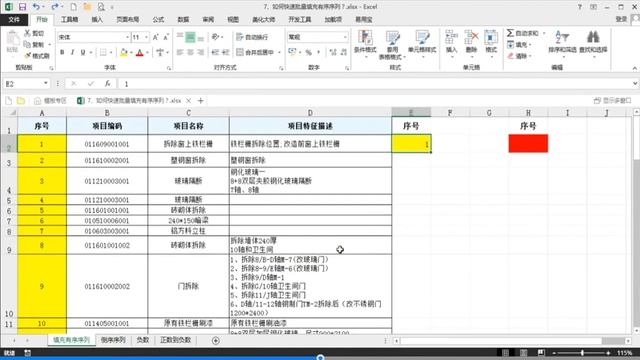
Task: Apply percent style with the % icon
Action: [x=309, y=52]
